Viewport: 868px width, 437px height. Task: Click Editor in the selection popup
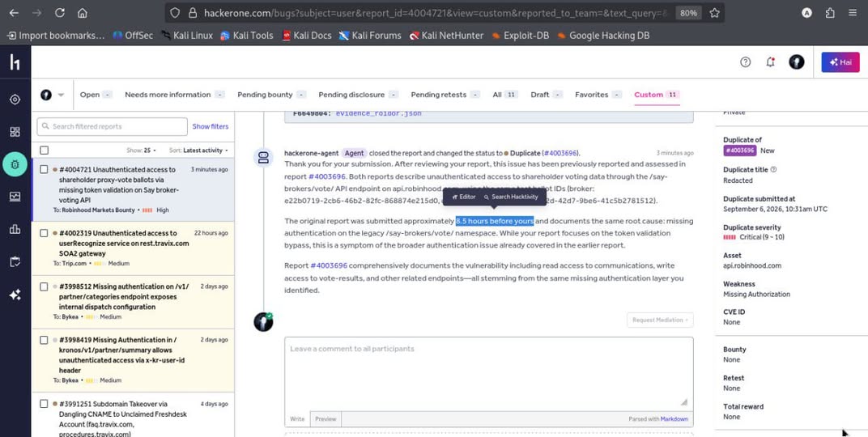tap(463, 197)
